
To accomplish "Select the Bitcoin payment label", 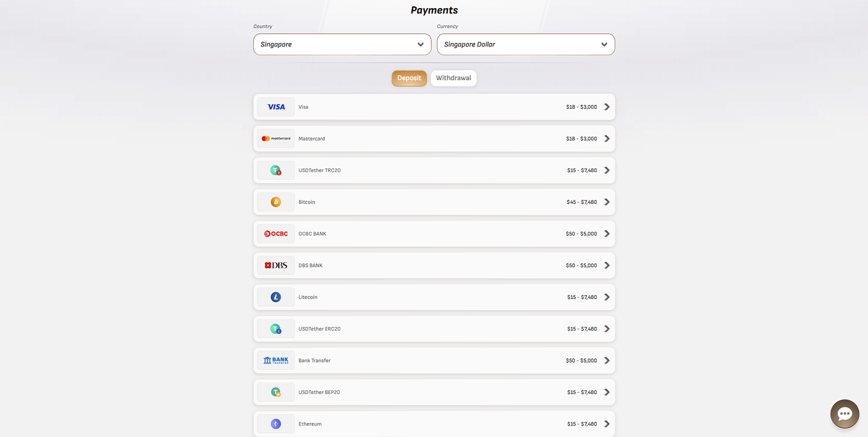I will pos(307,202).
